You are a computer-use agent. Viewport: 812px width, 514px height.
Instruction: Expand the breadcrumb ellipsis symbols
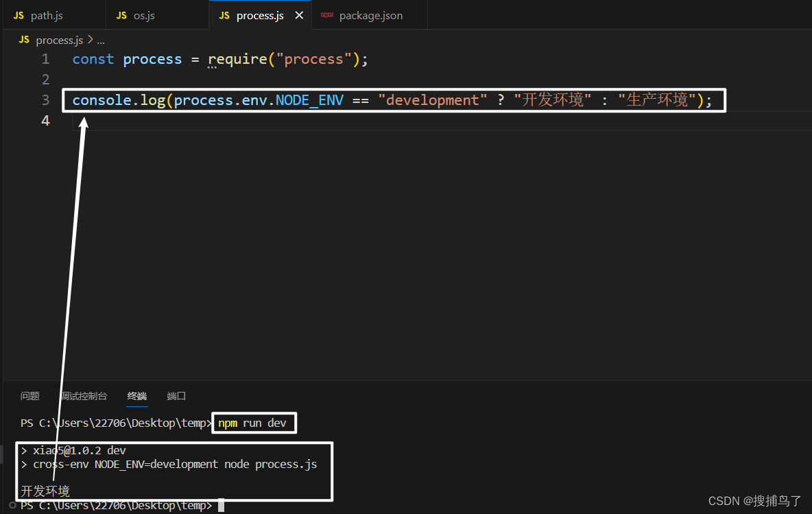point(100,40)
